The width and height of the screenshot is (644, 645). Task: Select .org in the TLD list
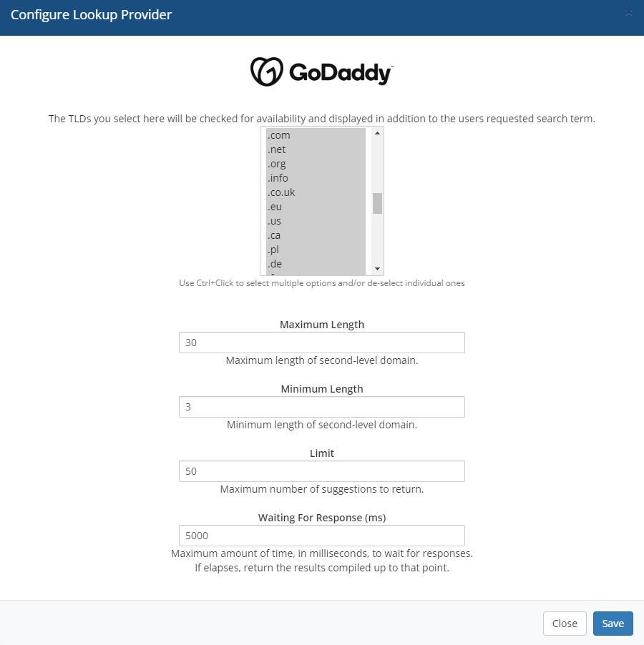[315, 164]
